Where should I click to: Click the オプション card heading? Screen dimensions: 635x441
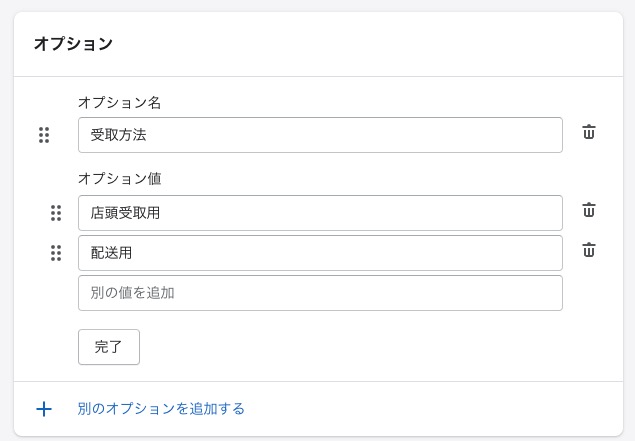[x=73, y=44]
